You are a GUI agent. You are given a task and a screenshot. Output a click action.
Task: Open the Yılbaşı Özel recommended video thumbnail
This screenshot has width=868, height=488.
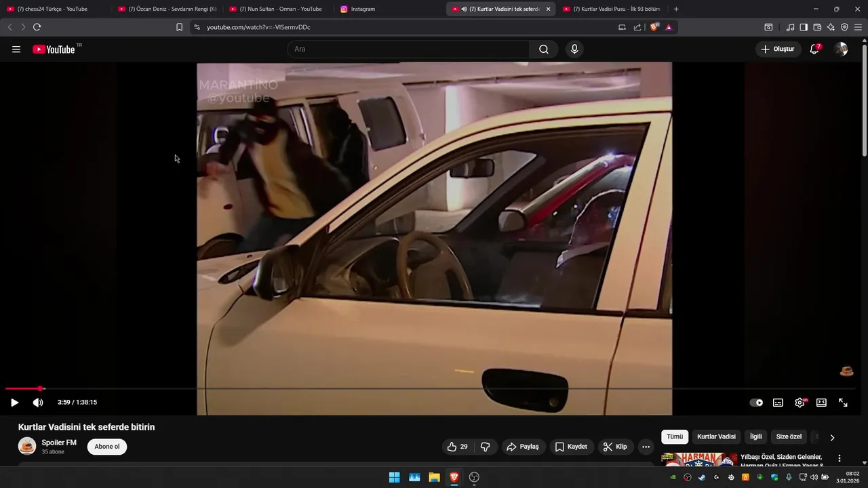coord(699,460)
